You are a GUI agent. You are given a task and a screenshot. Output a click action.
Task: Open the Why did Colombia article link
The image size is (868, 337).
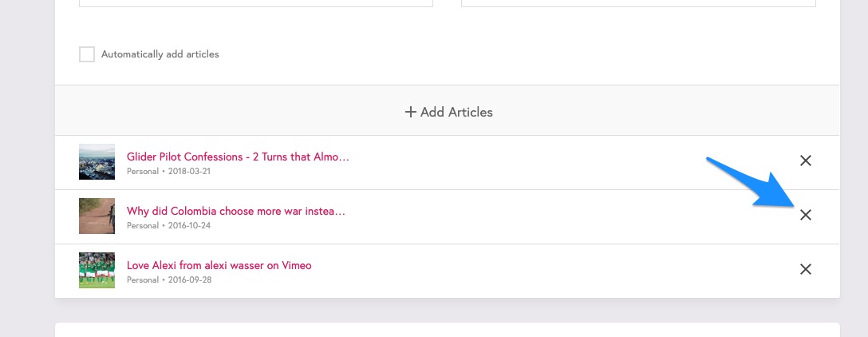(x=236, y=211)
